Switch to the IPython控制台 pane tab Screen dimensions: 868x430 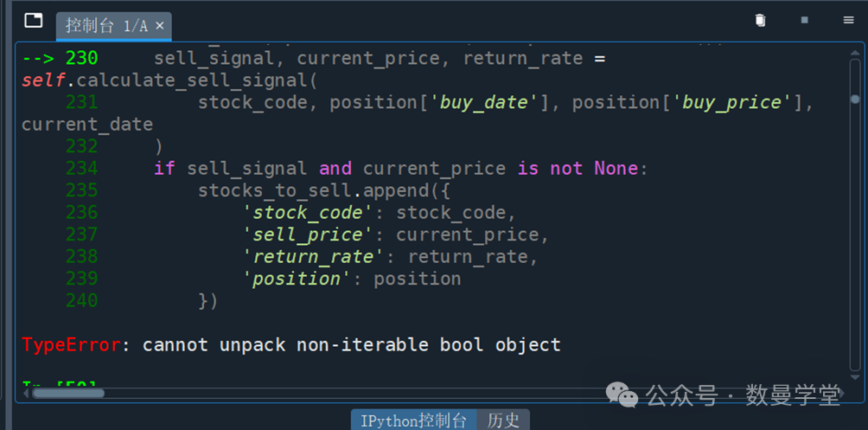(413, 420)
